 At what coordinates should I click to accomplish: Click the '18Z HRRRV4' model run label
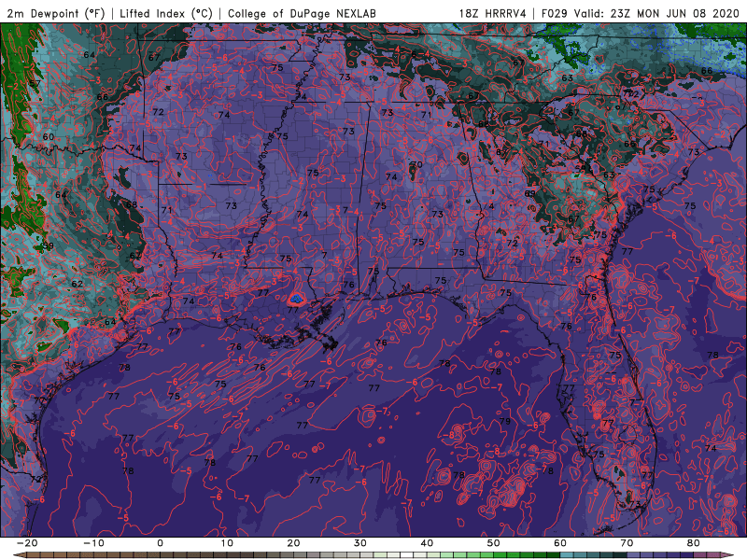493,13
